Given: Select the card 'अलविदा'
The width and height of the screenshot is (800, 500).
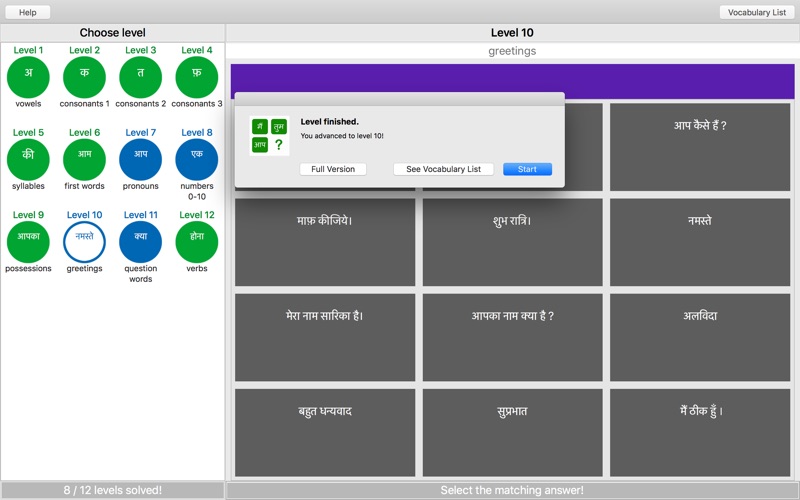Looking at the screenshot, I should coord(699,337).
